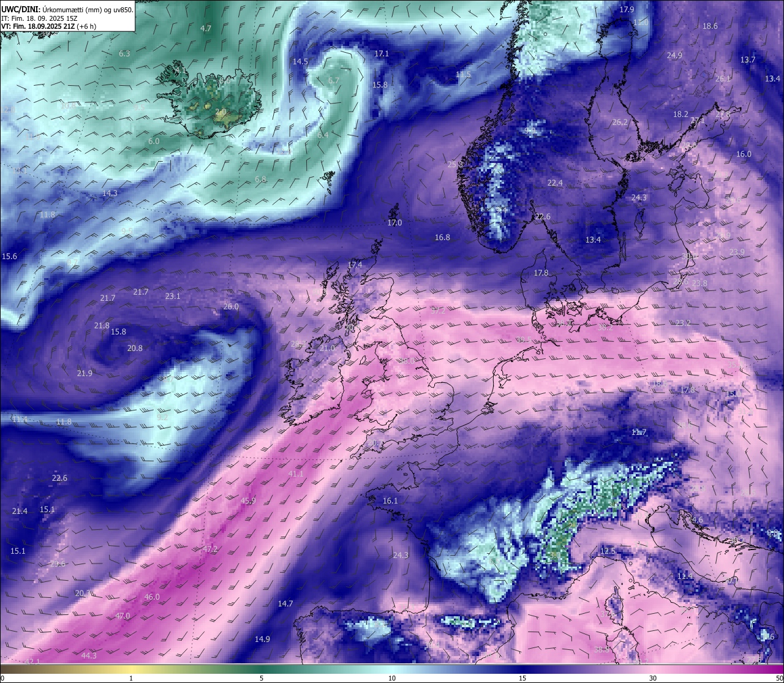Select the 16.0 value label
This screenshot has height=683, width=784.
point(744,154)
